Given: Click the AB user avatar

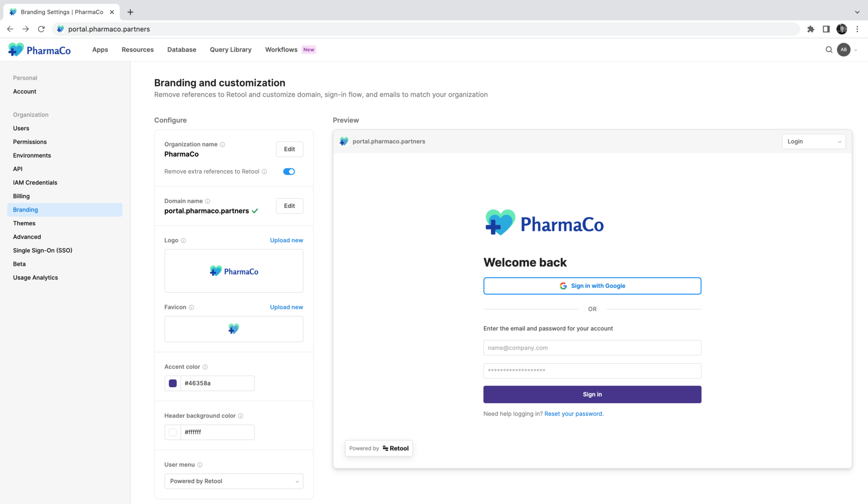Looking at the screenshot, I should pyautogui.click(x=843, y=50).
